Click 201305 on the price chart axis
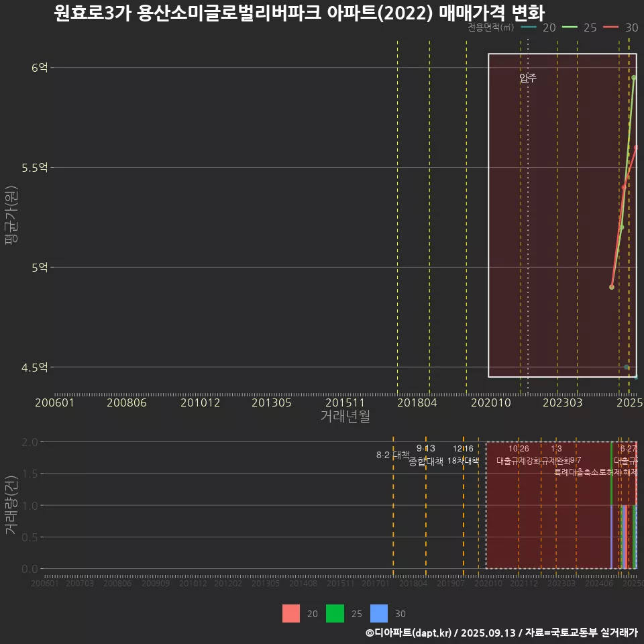The image size is (644, 644). pos(272,402)
